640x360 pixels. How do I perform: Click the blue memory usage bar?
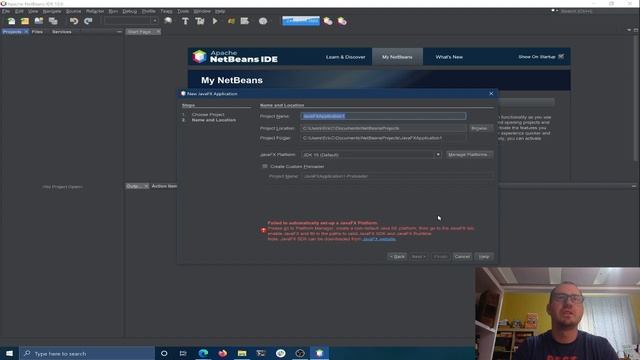point(301,21)
